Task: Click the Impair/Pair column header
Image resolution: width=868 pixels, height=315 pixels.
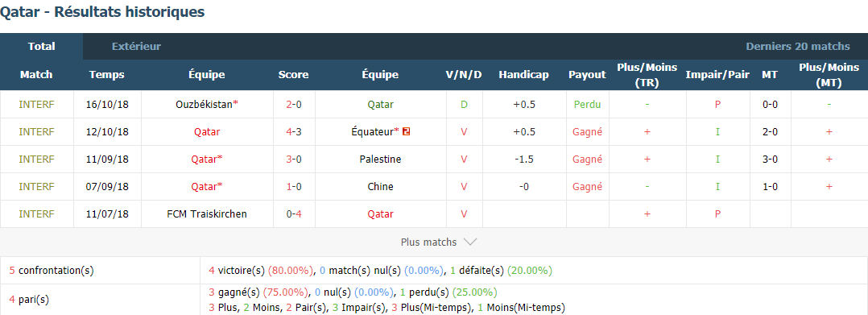Action: click(x=717, y=75)
